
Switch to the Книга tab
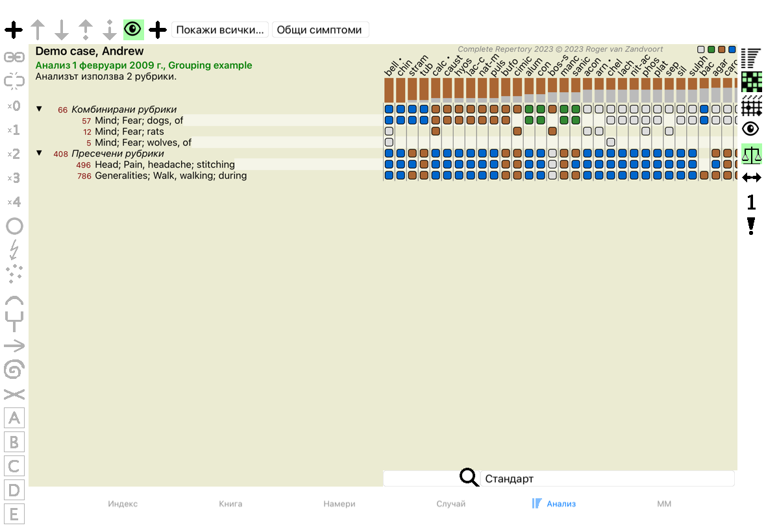click(230, 503)
